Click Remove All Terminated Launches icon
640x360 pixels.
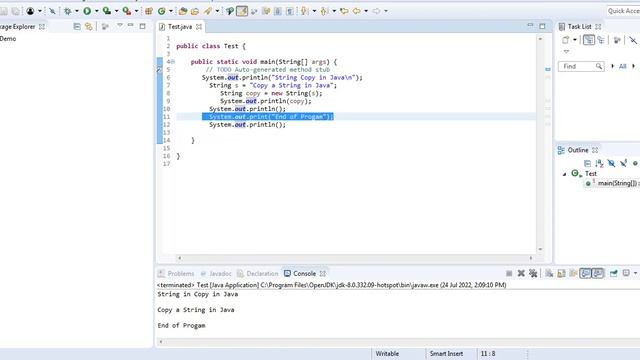[x=533, y=273]
